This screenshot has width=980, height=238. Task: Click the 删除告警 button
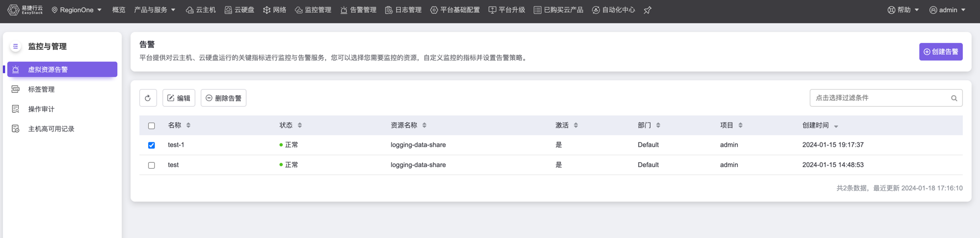pyautogui.click(x=224, y=98)
